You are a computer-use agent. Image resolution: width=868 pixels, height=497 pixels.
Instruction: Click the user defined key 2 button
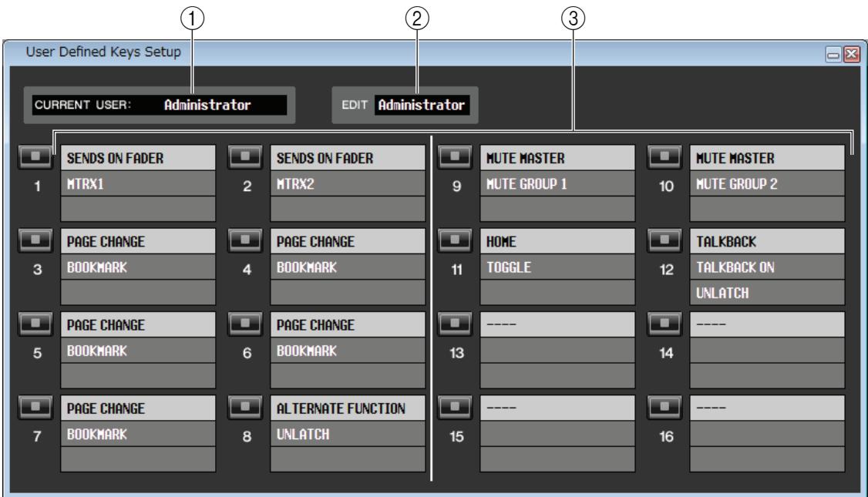point(244,157)
